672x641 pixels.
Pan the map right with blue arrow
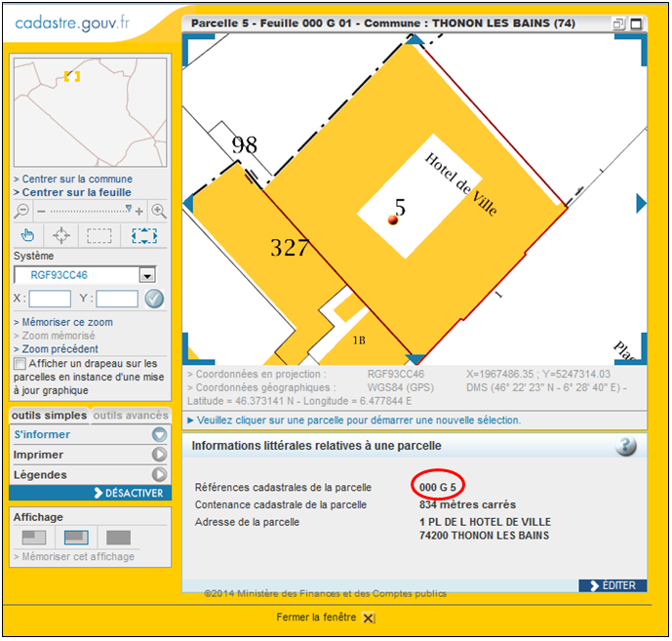641,203
